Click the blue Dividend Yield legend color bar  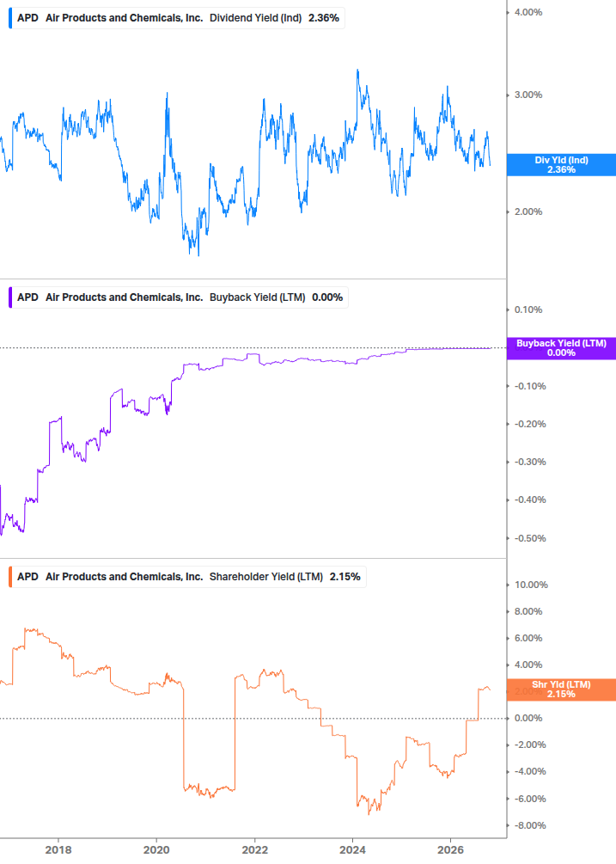tap(10, 18)
